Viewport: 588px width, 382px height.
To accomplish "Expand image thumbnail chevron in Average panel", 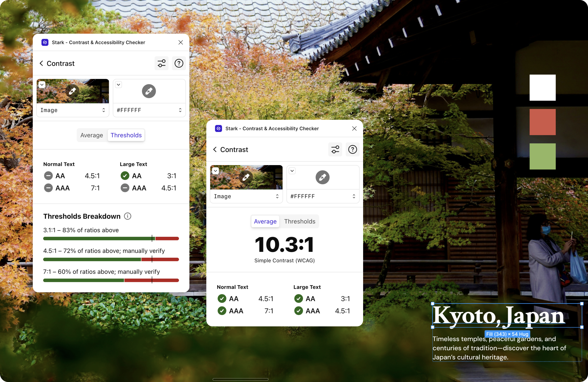I will tap(215, 171).
